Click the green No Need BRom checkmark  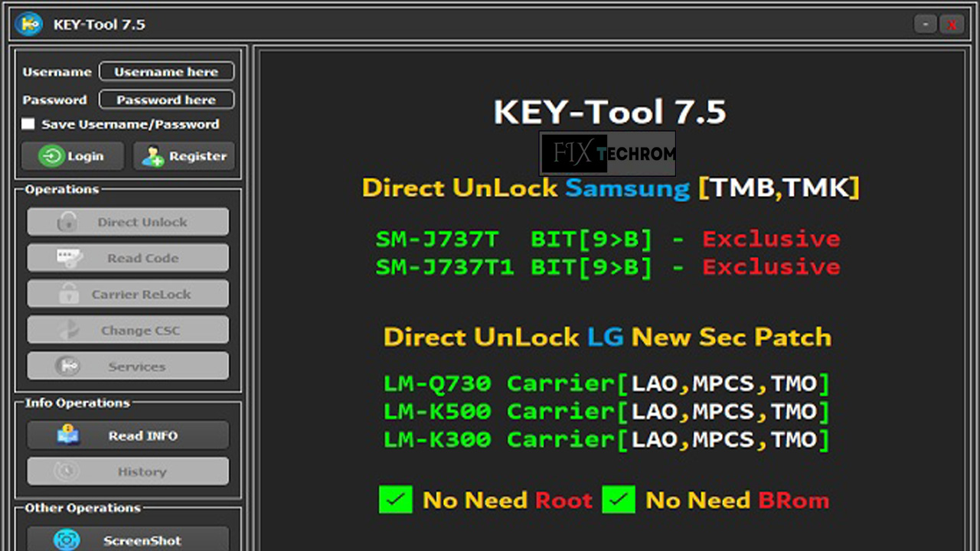point(619,500)
